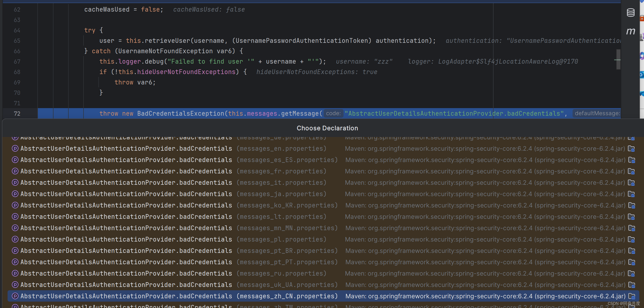
Task: Click library jar icon on messages_lt row
Action: click(x=631, y=217)
